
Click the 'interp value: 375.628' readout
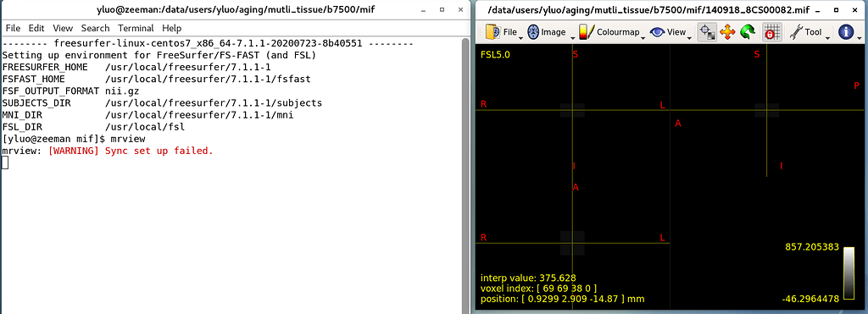529,278
